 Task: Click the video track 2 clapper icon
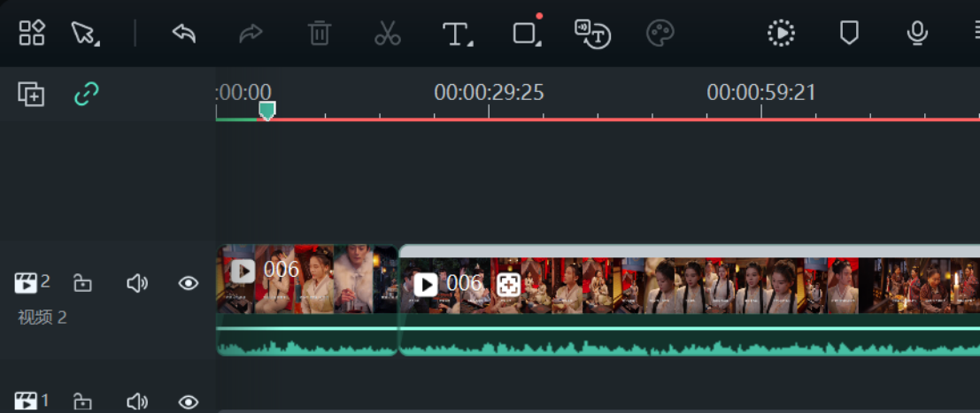pos(26,283)
